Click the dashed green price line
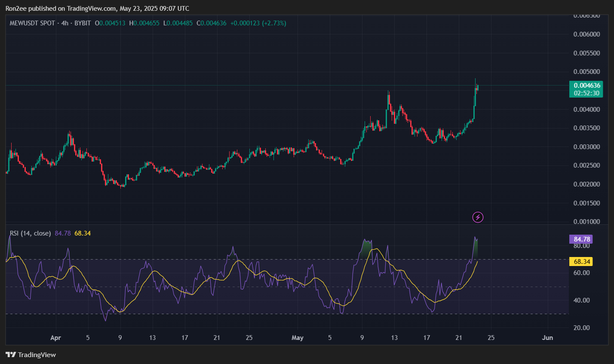The width and height of the screenshot is (614, 364). (x=258, y=85)
